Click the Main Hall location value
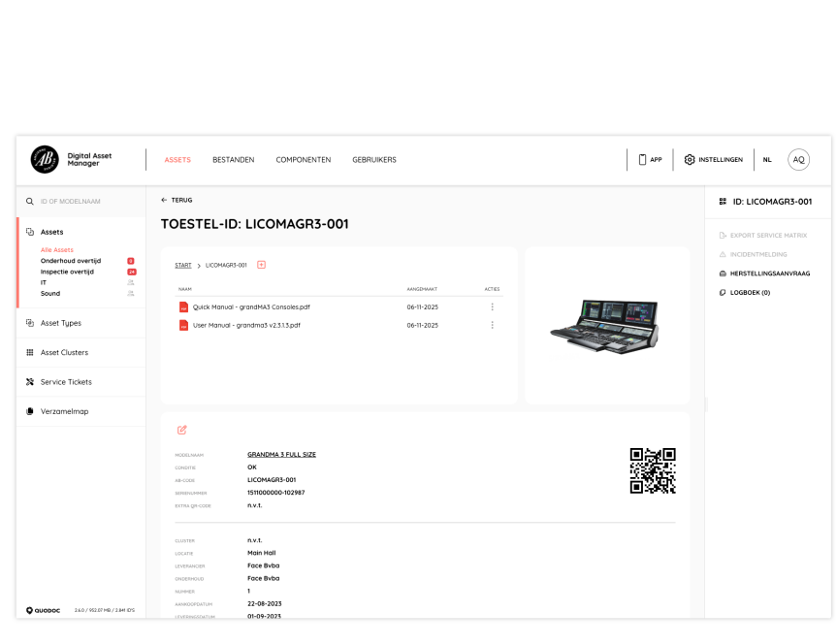837x644 pixels. coord(262,553)
